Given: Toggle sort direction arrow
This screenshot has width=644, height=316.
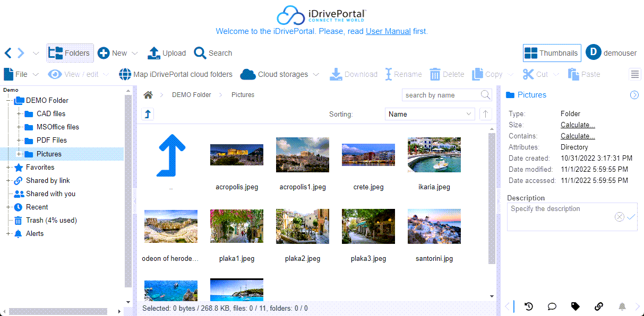Looking at the screenshot, I should 485,114.
